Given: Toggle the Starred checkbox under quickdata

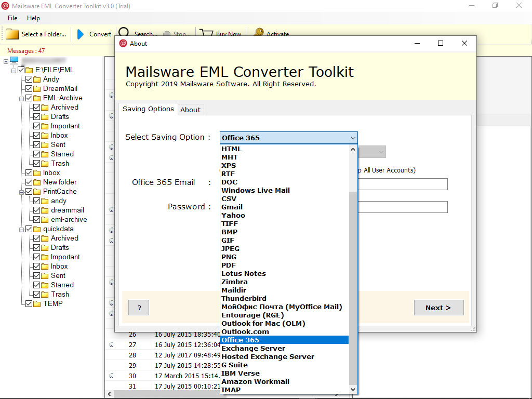Looking at the screenshot, I should [x=37, y=285].
